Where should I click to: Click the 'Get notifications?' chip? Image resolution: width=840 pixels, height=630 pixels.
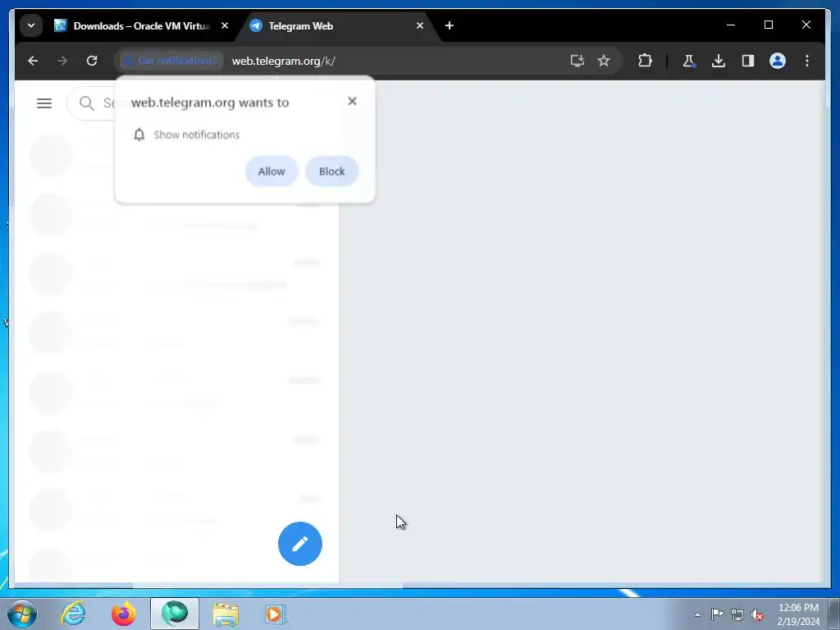[171, 61]
